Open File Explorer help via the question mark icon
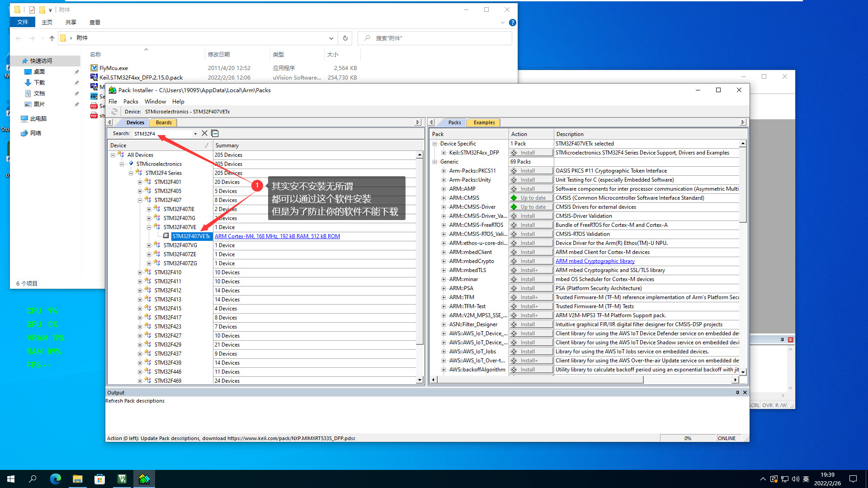This screenshot has height=488, width=868. 512,22
